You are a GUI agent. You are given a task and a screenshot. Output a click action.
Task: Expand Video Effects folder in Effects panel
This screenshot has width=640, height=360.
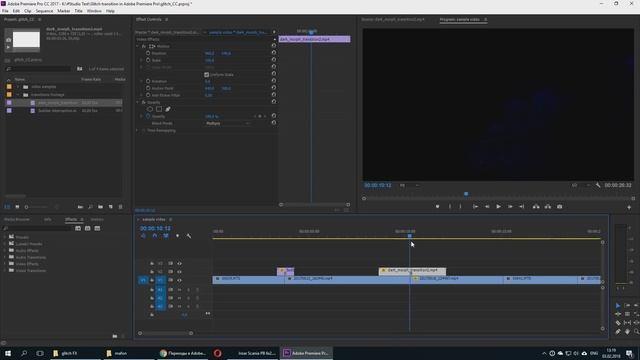5,264
